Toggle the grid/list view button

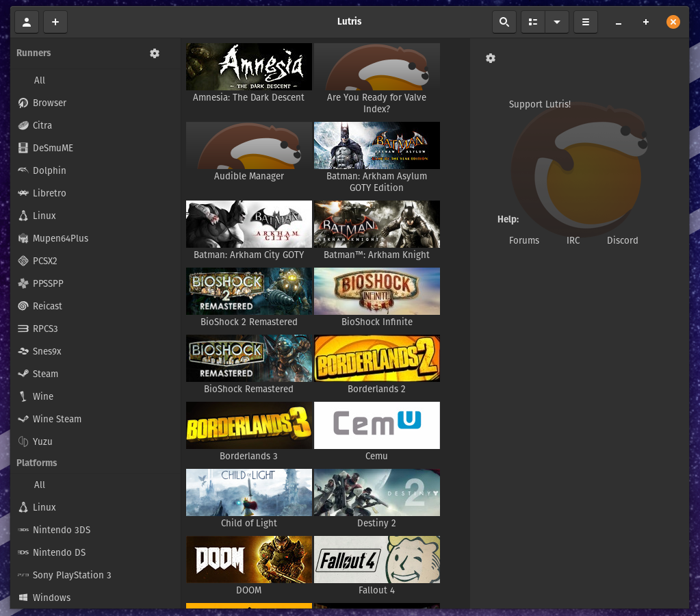[533, 23]
